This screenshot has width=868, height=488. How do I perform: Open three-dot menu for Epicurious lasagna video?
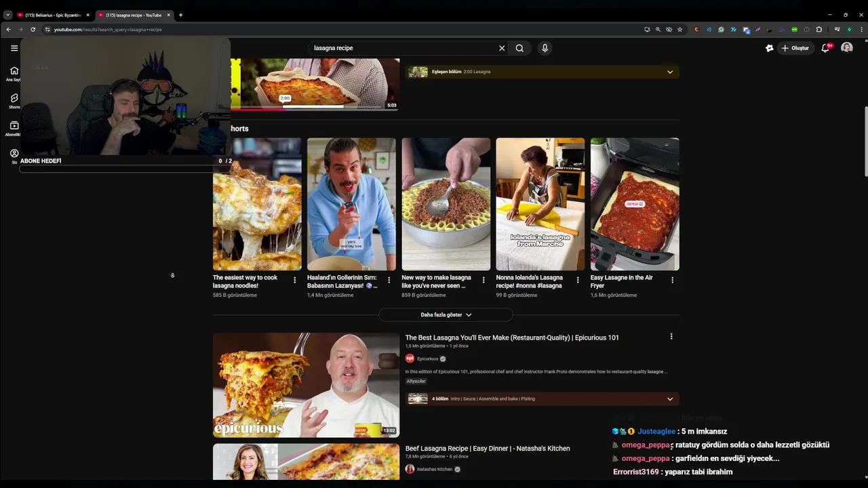[671, 337]
